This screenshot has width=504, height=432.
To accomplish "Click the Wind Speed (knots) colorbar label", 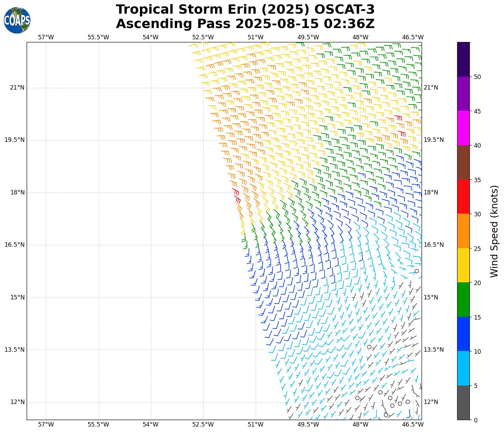I will pos(494,231).
